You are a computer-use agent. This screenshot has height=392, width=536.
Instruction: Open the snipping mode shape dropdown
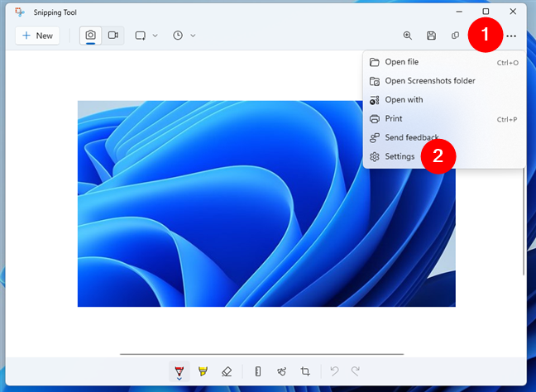(x=146, y=36)
